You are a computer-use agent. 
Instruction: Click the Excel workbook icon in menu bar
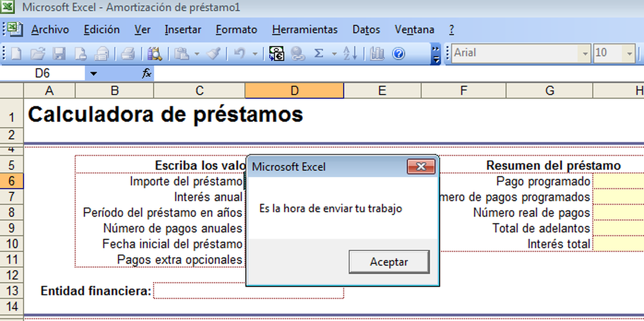click(15, 29)
